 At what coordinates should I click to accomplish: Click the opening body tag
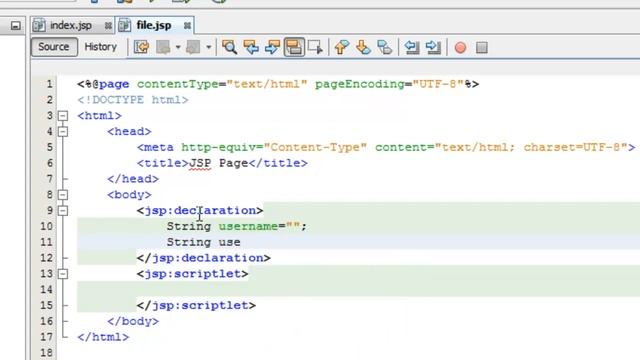pos(129,195)
